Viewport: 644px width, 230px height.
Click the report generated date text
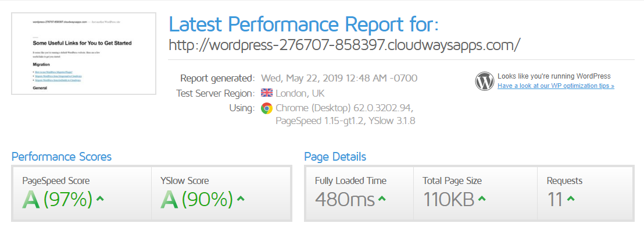pyautogui.click(x=339, y=78)
